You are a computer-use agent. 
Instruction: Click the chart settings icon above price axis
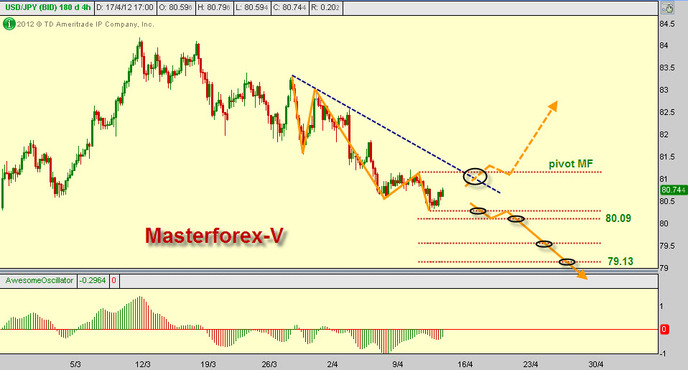(668, 7)
